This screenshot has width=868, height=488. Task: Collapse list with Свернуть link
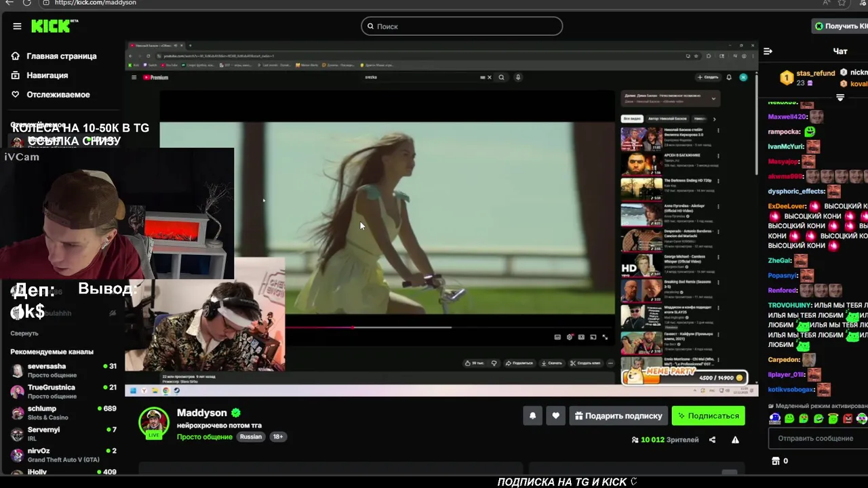click(x=24, y=333)
